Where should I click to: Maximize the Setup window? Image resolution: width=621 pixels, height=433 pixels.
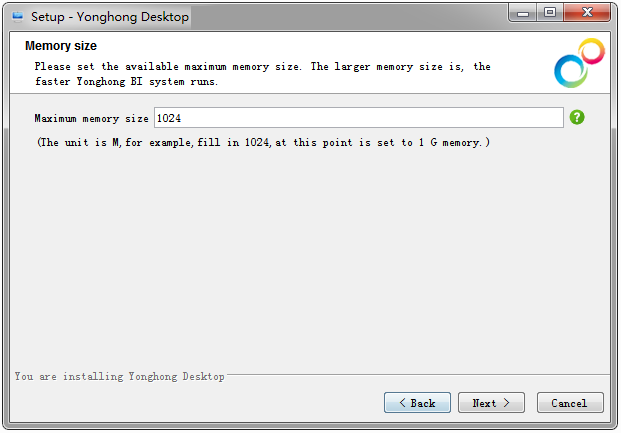click(x=550, y=13)
